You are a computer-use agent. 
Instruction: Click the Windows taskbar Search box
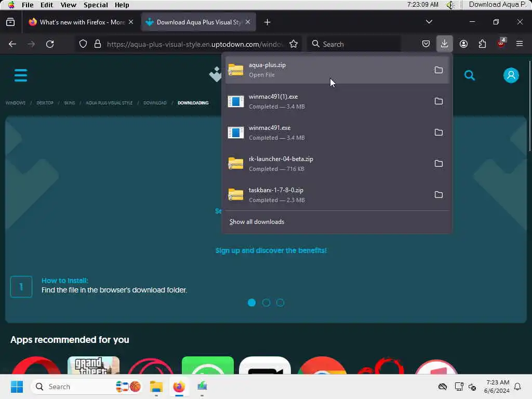click(x=86, y=387)
